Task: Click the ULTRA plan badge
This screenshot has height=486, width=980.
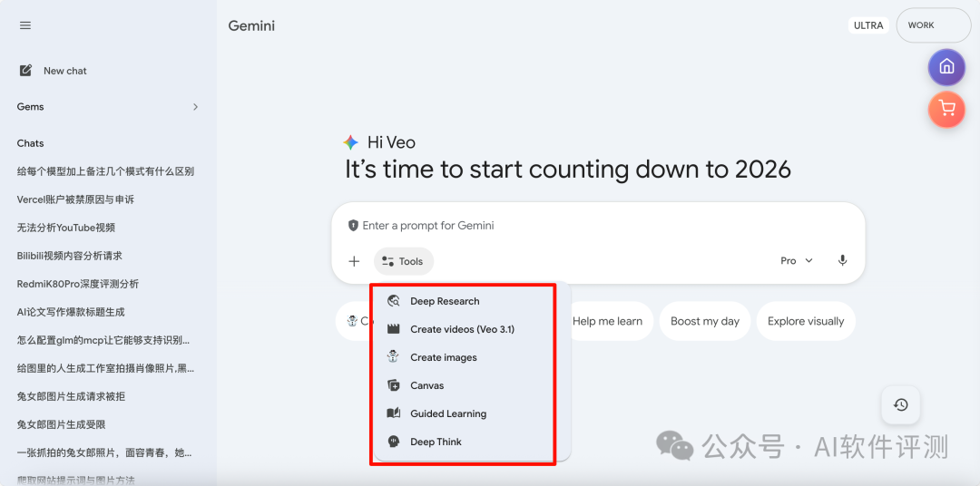Action: [x=868, y=25]
